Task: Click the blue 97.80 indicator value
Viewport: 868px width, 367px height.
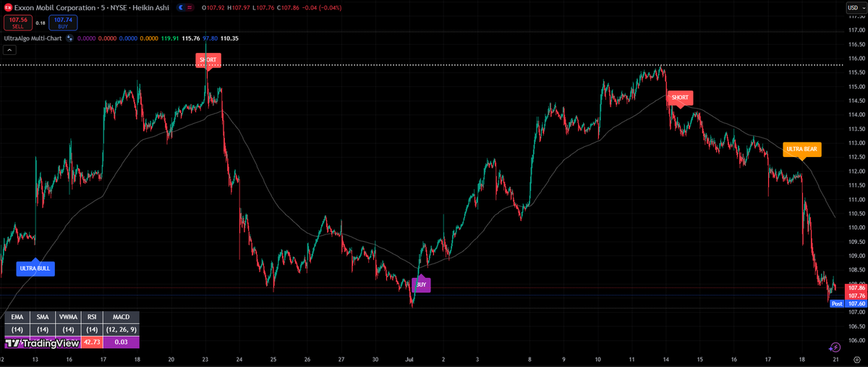Action: [x=210, y=38]
